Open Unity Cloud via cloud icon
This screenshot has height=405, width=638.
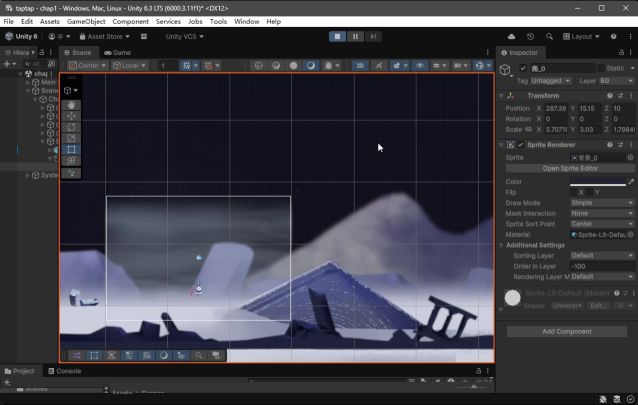click(x=511, y=37)
